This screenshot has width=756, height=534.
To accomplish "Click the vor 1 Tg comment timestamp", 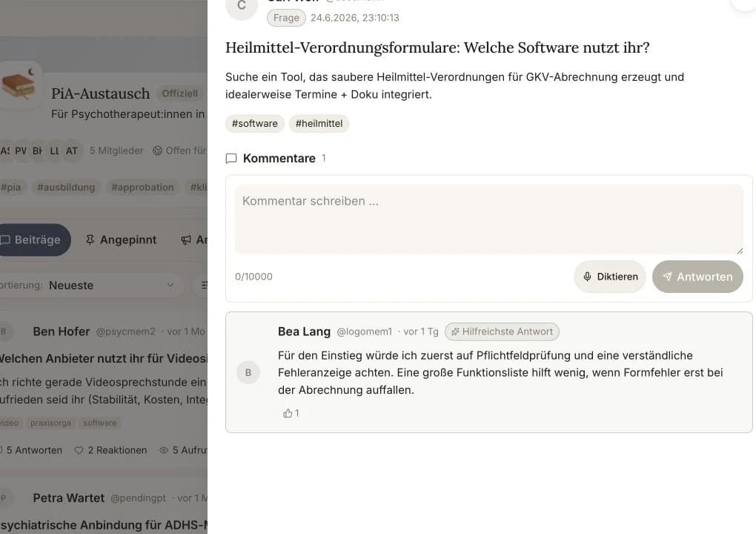I will [x=421, y=332].
